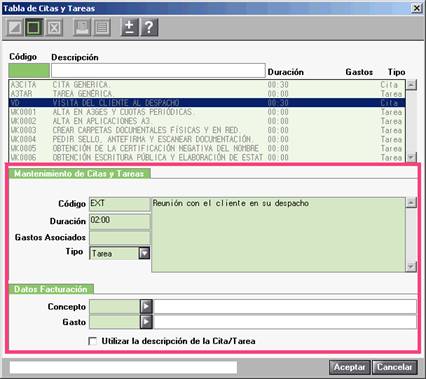Click the Código field containing EXT
Image resolution: width=426 pixels, height=379 pixels.
tap(120, 204)
